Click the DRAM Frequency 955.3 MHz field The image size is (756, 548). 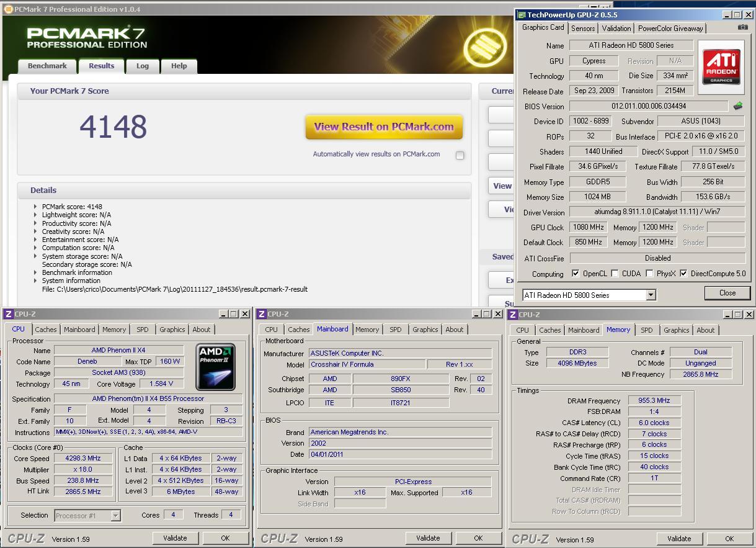point(654,401)
